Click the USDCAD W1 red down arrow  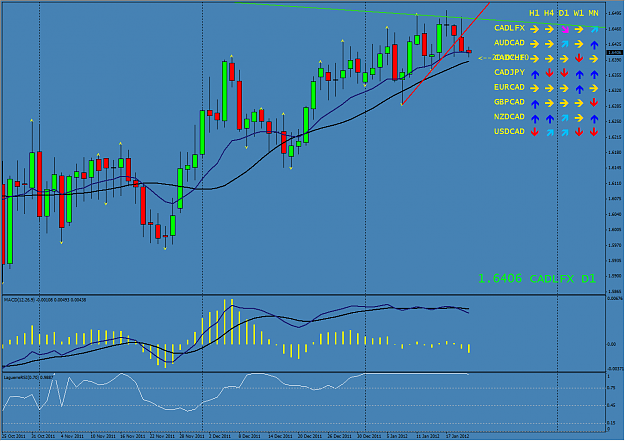click(579, 132)
